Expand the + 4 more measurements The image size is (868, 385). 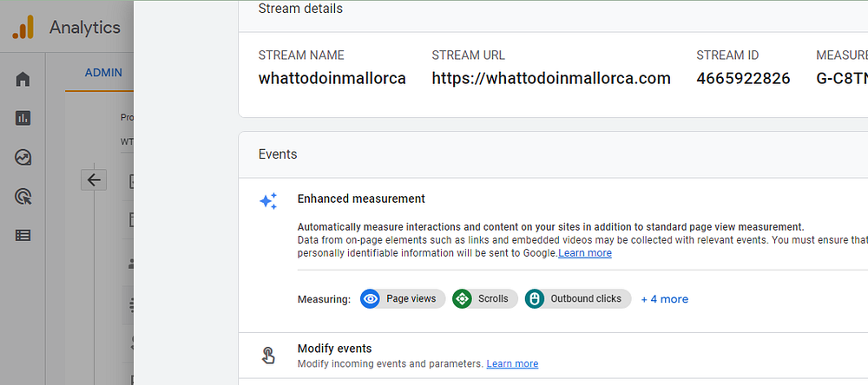tap(664, 299)
